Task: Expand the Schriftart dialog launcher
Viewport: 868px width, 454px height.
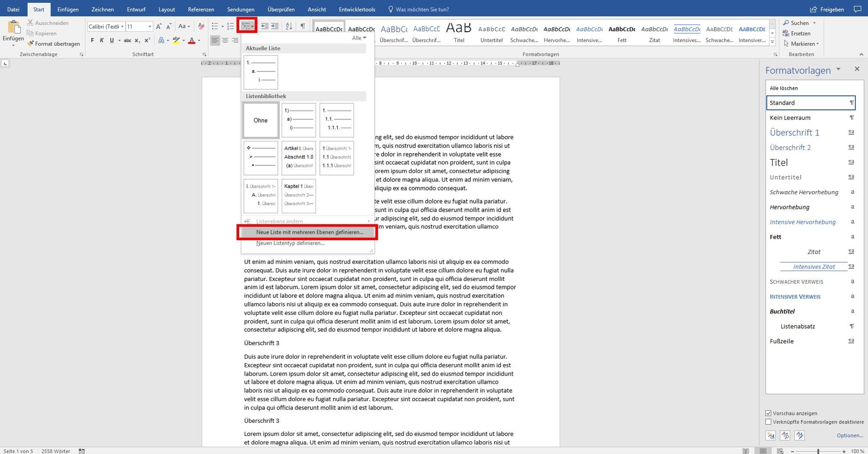Action: pyautogui.click(x=204, y=55)
